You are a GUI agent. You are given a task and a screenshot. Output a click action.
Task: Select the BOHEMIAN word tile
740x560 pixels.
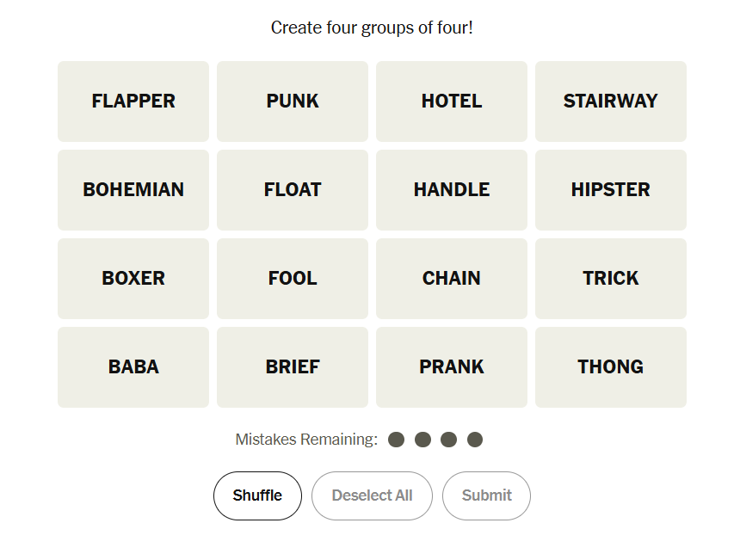click(133, 190)
